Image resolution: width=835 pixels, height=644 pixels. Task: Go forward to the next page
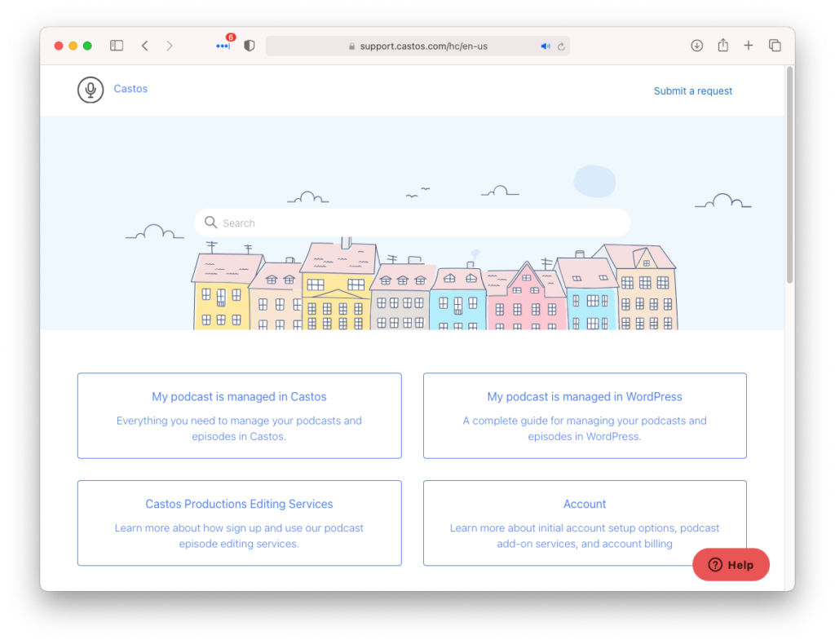pos(170,46)
